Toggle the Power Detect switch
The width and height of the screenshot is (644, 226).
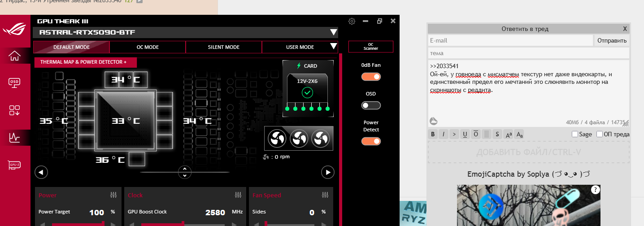[x=371, y=141]
